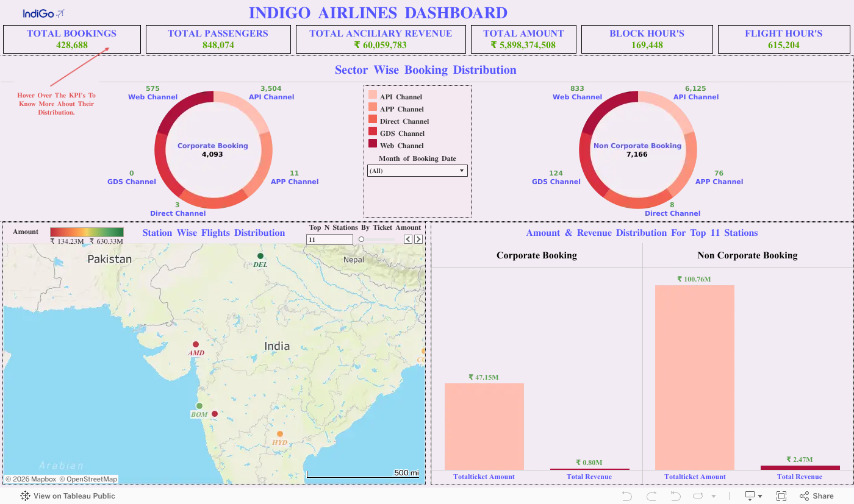Image resolution: width=854 pixels, height=504 pixels.
Task: Open Month of Booking Date dropdown
Action: [417, 171]
